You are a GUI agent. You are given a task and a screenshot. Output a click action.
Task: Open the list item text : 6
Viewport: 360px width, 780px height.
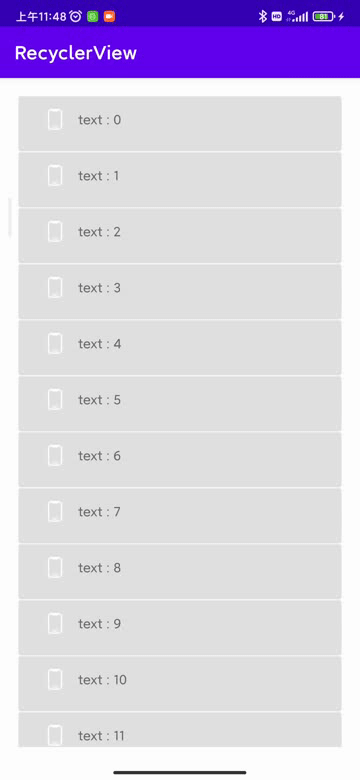pyautogui.click(x=180, y=459)
